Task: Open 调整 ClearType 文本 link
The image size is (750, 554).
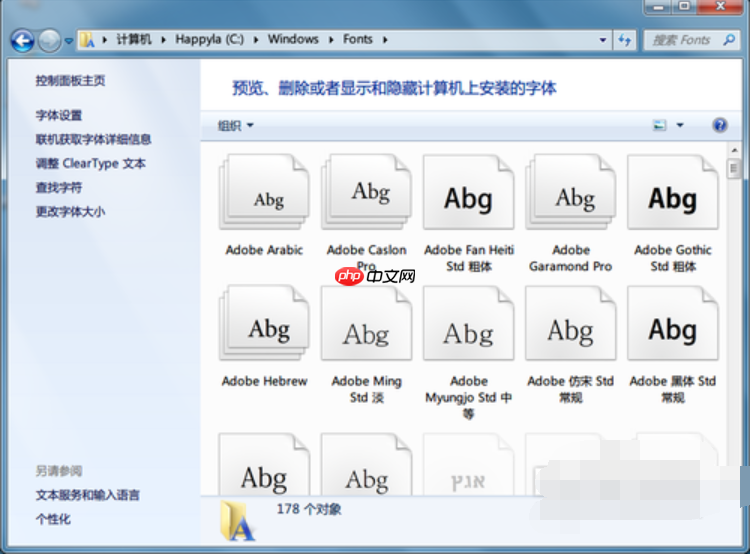Action: (x=90, y=164)
